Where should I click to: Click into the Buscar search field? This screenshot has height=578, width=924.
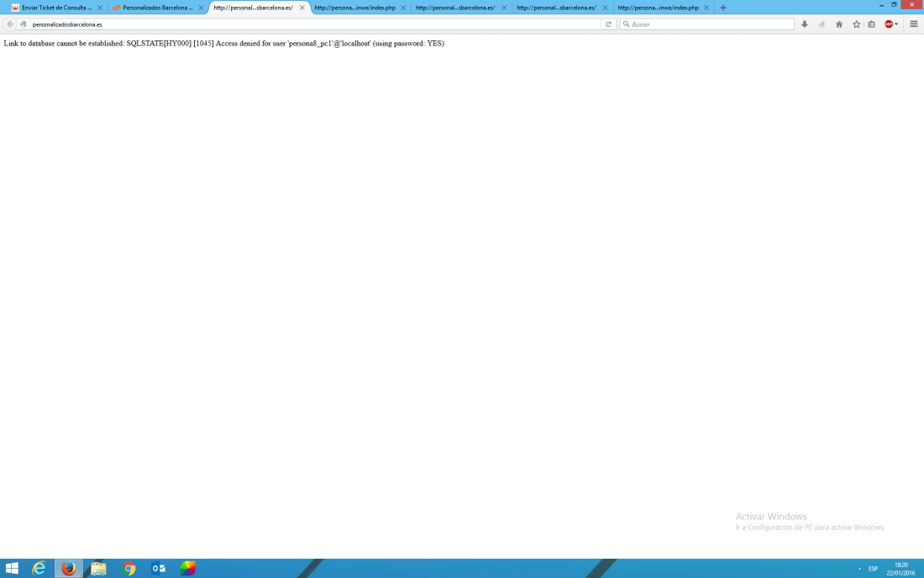point(707,24)
